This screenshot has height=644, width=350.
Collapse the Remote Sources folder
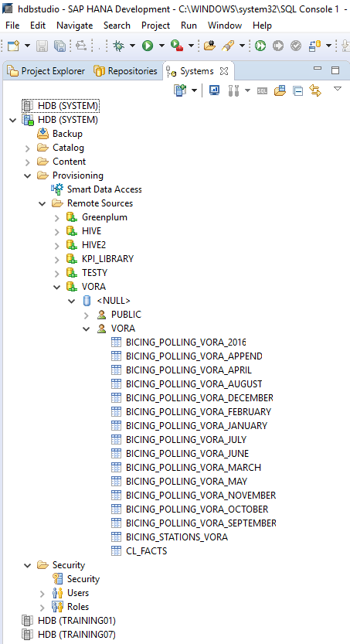[x=42, y=204]
